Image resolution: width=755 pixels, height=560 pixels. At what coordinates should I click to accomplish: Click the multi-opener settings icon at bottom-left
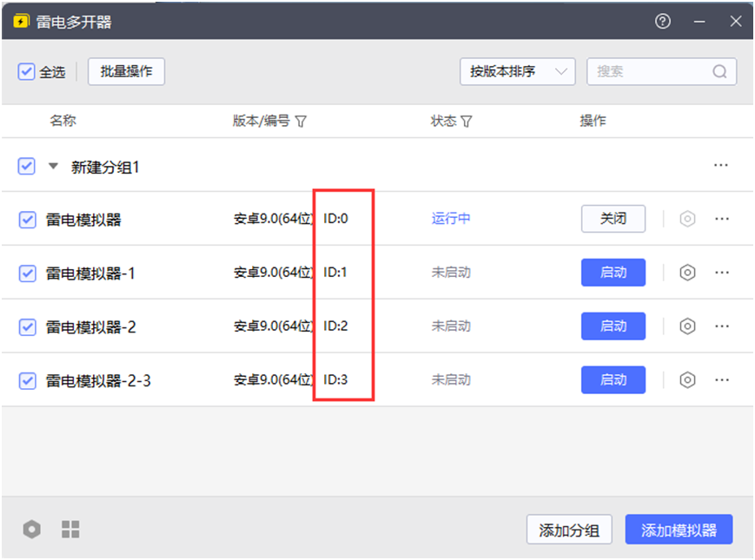point(32,529)
